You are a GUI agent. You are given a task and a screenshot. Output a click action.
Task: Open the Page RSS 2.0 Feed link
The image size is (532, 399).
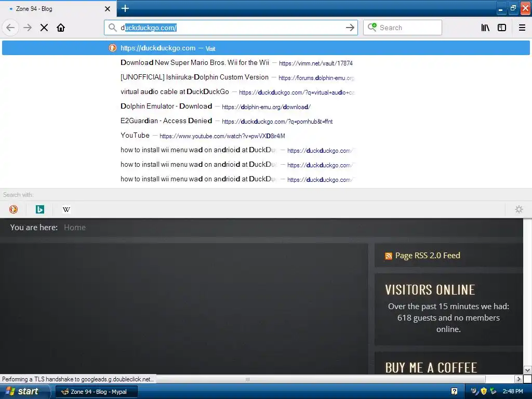click(428, 256)
